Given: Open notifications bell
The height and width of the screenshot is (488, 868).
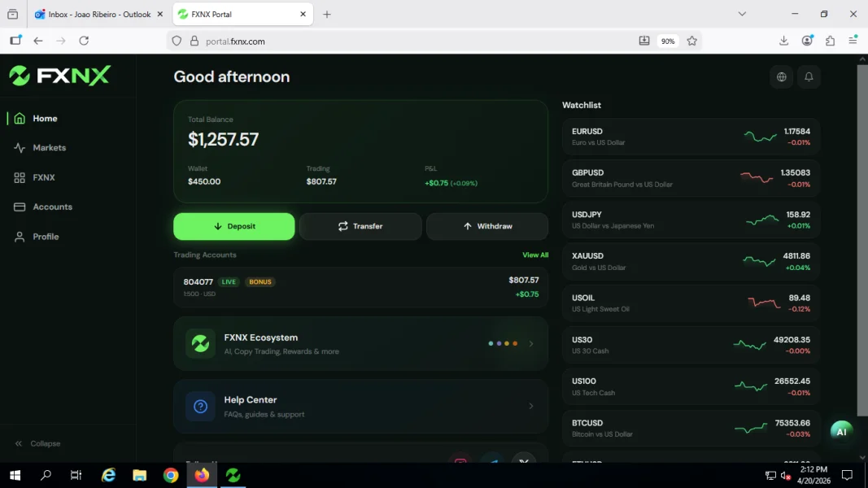Looking at the screenshot, I should tap(809, 77).
